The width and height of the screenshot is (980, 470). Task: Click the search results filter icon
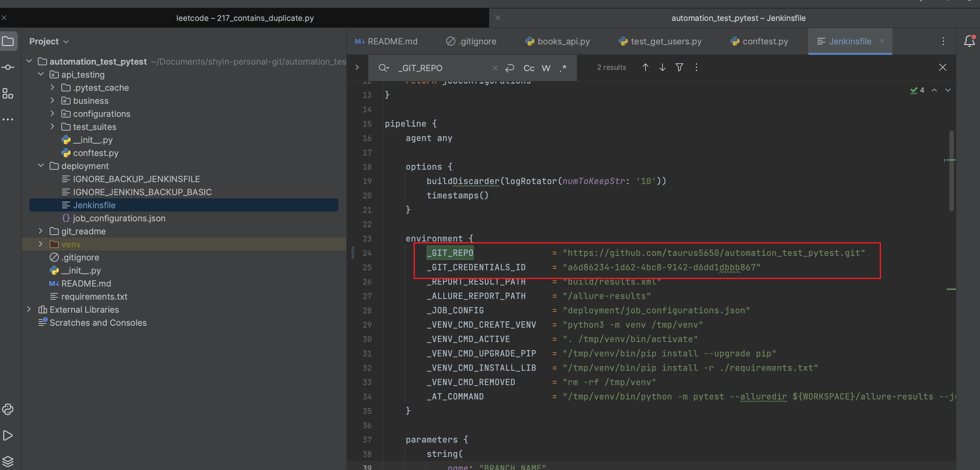(x=679, y=67)
